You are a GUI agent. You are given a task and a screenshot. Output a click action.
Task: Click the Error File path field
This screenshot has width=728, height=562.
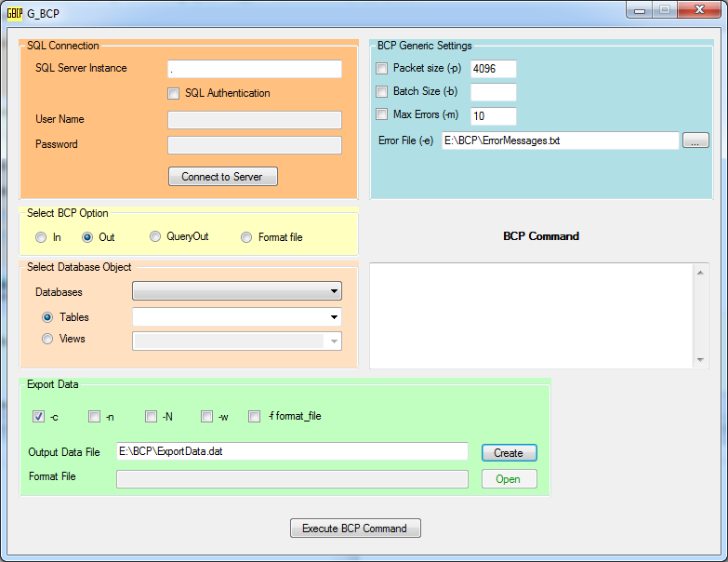561,140
